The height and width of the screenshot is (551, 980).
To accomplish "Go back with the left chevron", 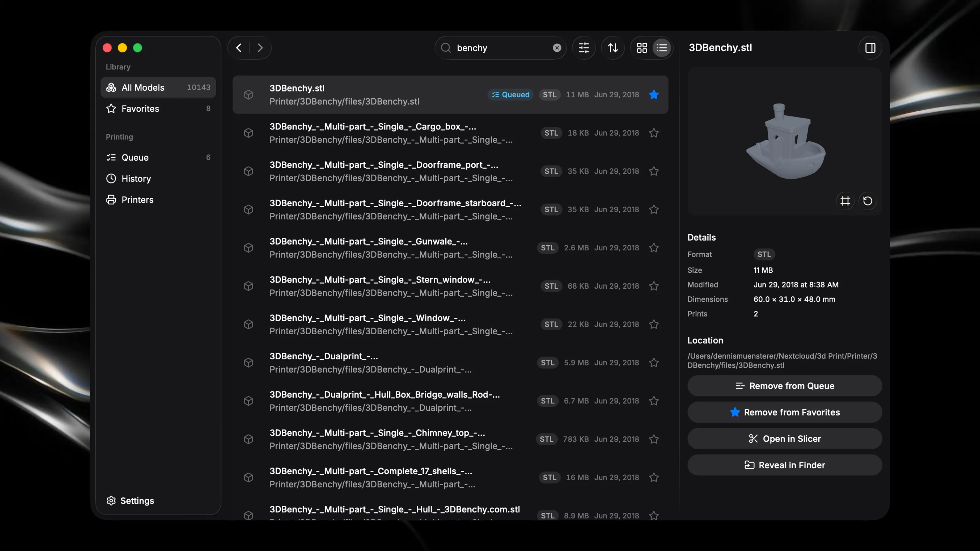I will click(x=239, y=48).
